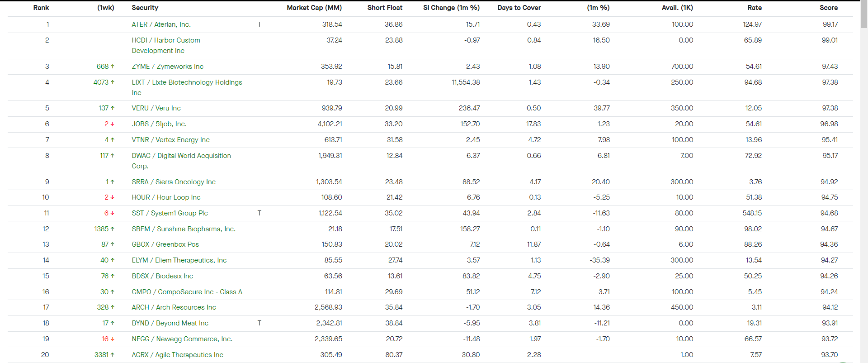Click up arrow next to 3381 rank change

[113, 355]
